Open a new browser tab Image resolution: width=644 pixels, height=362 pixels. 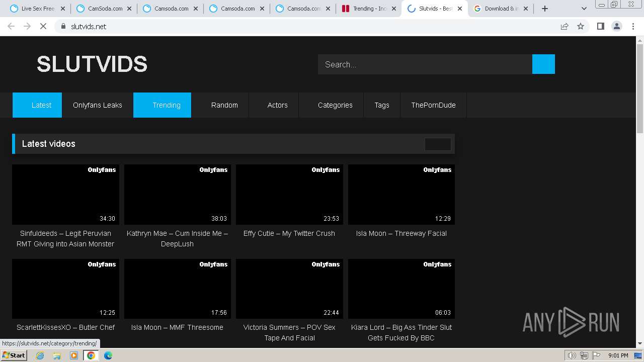pos(545,9)
